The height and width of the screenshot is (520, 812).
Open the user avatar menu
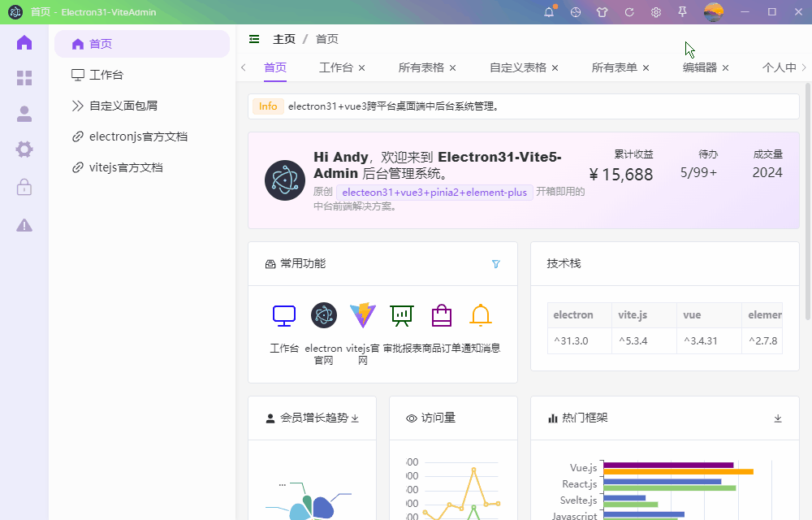(713, 12)
